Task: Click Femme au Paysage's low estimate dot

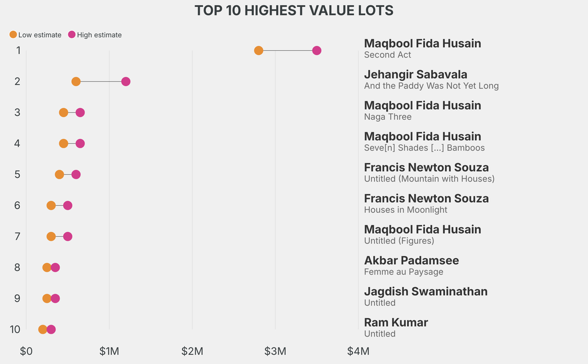Action: coord(47,268)
